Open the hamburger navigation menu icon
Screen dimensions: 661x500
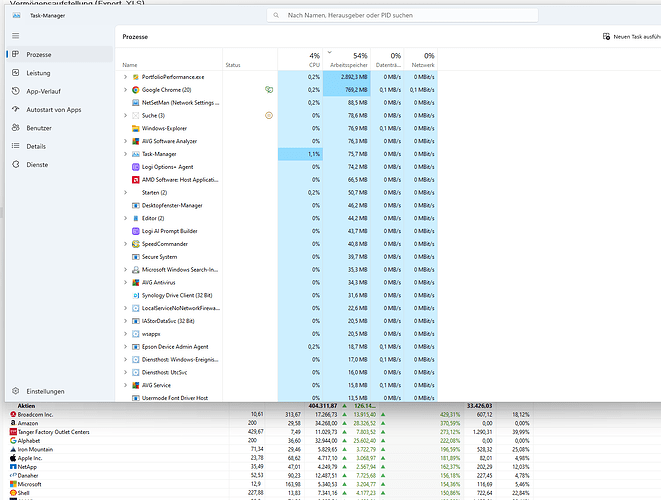tap(16, 36)
